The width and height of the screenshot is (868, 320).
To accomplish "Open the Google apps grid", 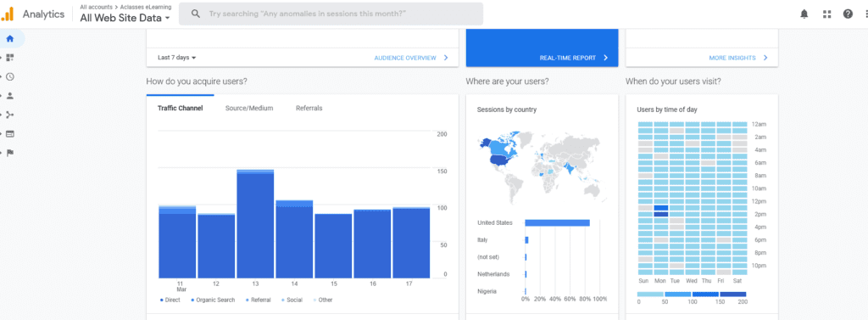I will click(827, 14).
